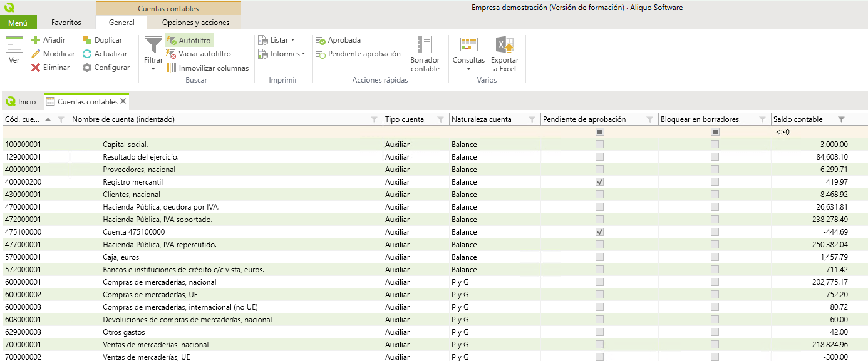Click the Añadir plus icon
The height and width of the screenshot is (361, 868).
click(36, 40)
